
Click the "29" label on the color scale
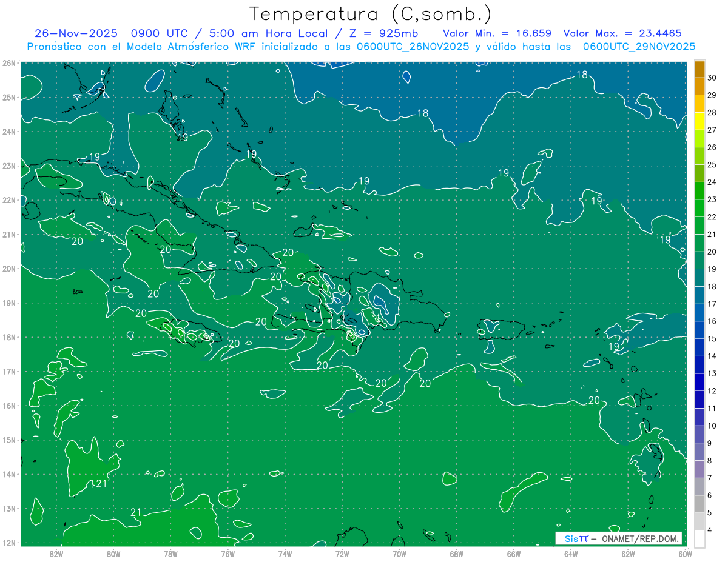tap(712, 95)
